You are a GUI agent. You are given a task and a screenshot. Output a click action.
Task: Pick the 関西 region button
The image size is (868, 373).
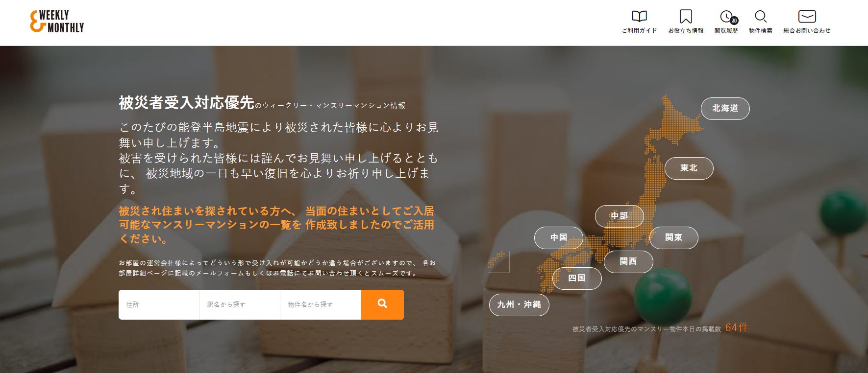628,262
